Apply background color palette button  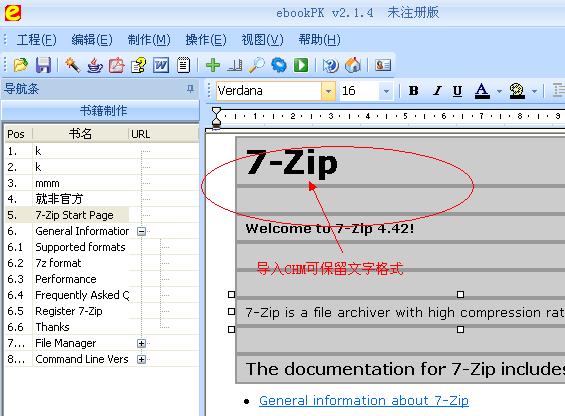point(517,90)
